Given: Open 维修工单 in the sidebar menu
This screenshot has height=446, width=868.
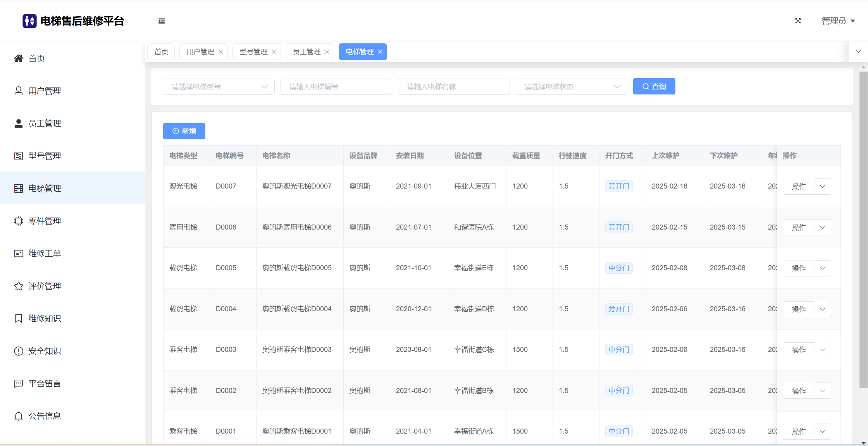Looking at the screenshot, I should click(45, 254).
